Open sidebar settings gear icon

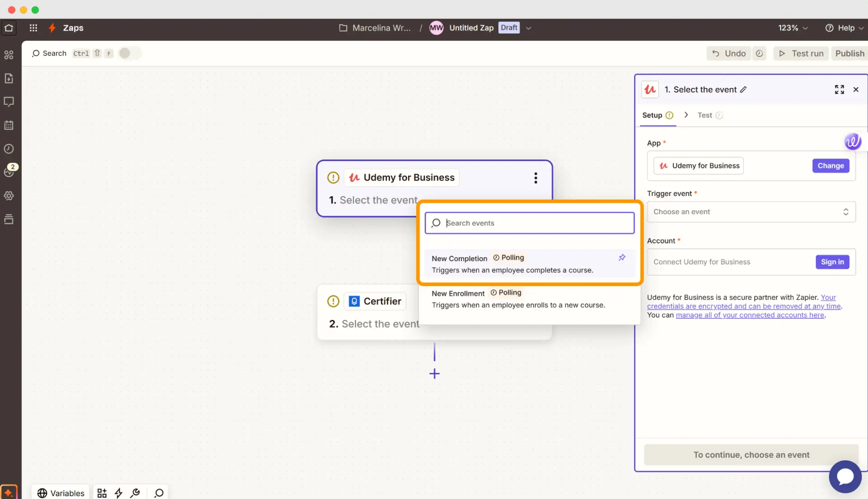(9, 195)
